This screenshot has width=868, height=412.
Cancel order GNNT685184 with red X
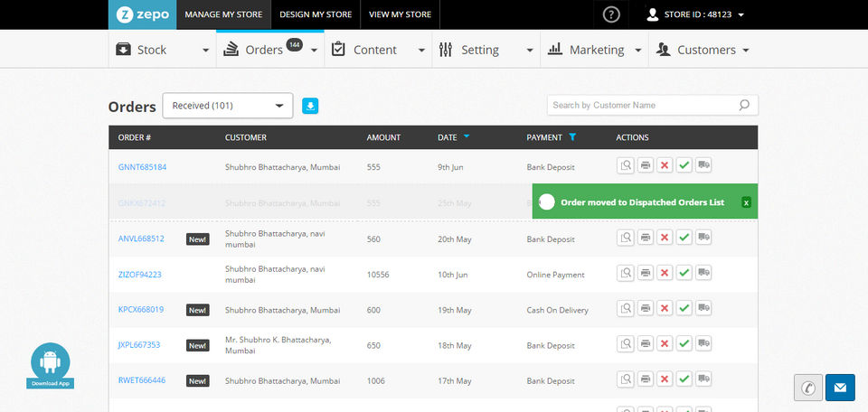[665, 165]
